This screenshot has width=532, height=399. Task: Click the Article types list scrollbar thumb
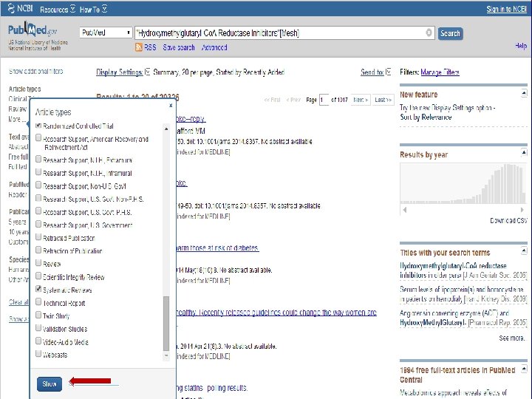(x=166, y=324)
